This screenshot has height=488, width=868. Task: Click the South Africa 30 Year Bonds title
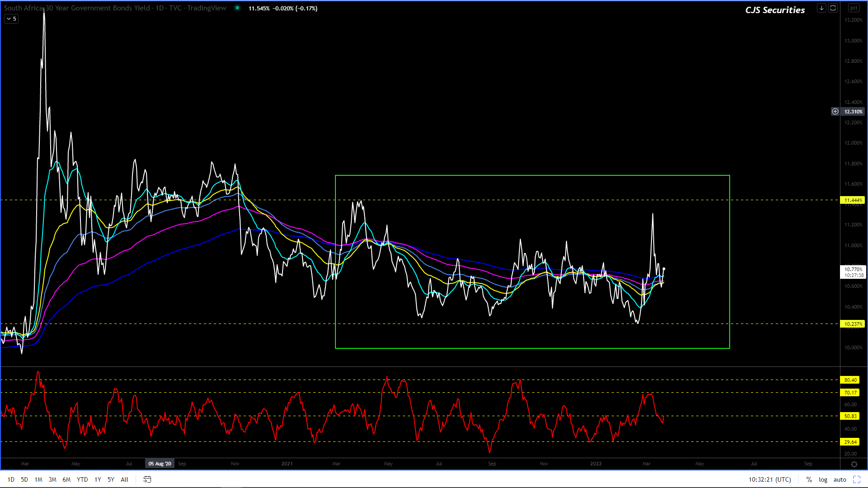point(77,8)
